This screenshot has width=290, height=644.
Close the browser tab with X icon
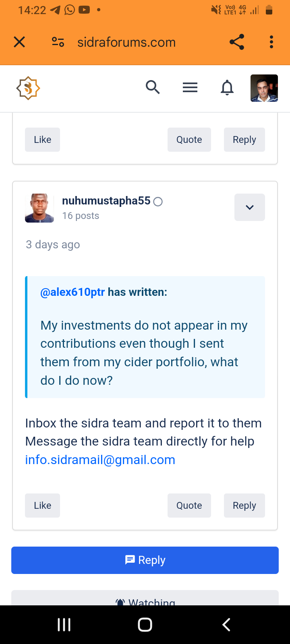[x=19, y=42]
